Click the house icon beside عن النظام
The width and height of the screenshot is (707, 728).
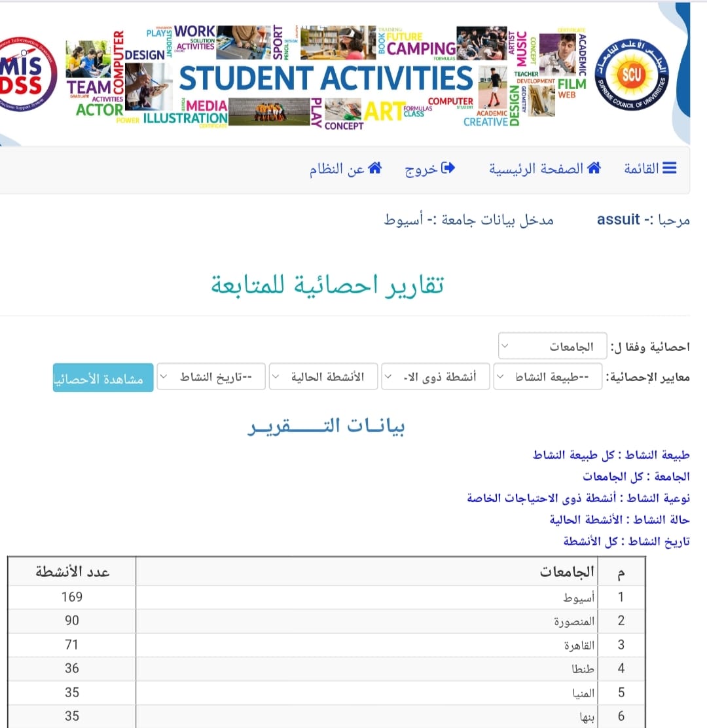(374, 168)
